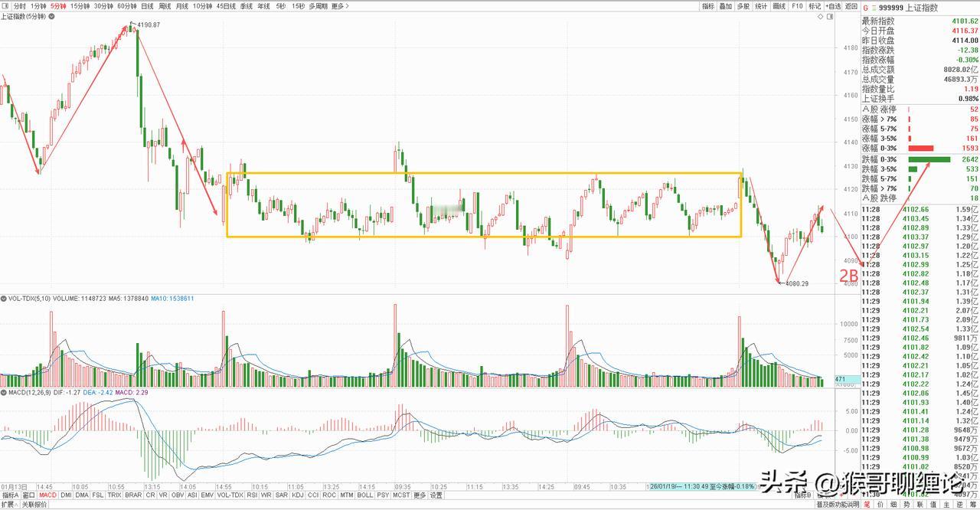Open indicator 设置 in bottom bar
The height and width of the screenshot is (510, 980).
pos(436,495)
